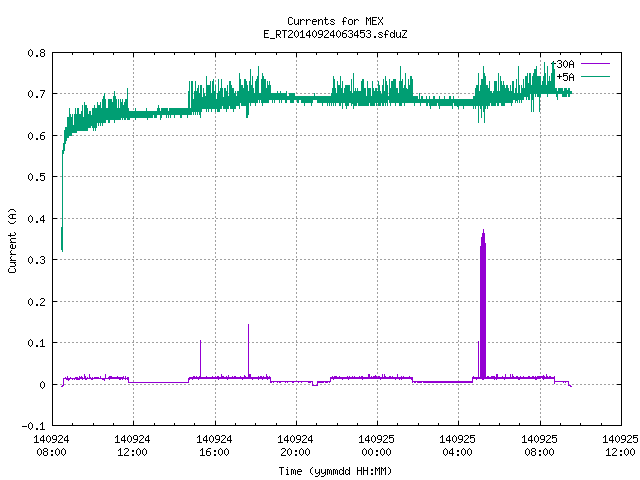Click the file name 'E_RT20140924063453.sfduZ'
Viewport: 640px width, 480px height.
[x=335, y=34]
